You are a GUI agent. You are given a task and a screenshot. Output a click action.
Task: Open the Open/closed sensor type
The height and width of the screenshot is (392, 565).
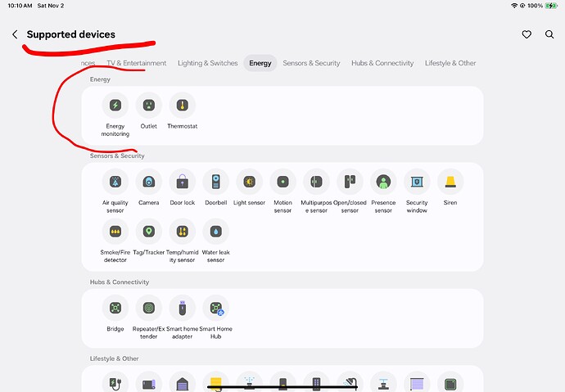tap(350, 182)
